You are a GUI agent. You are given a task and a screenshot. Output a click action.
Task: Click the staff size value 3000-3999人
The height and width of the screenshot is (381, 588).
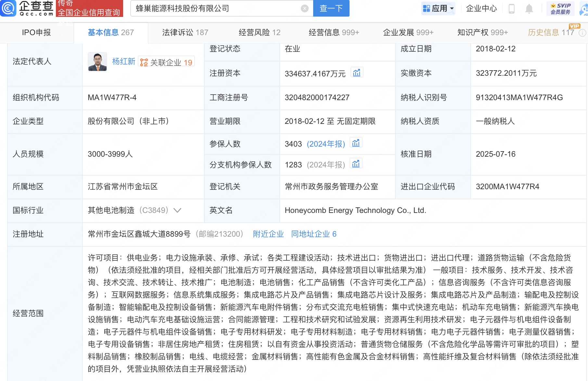click(110, 154)
